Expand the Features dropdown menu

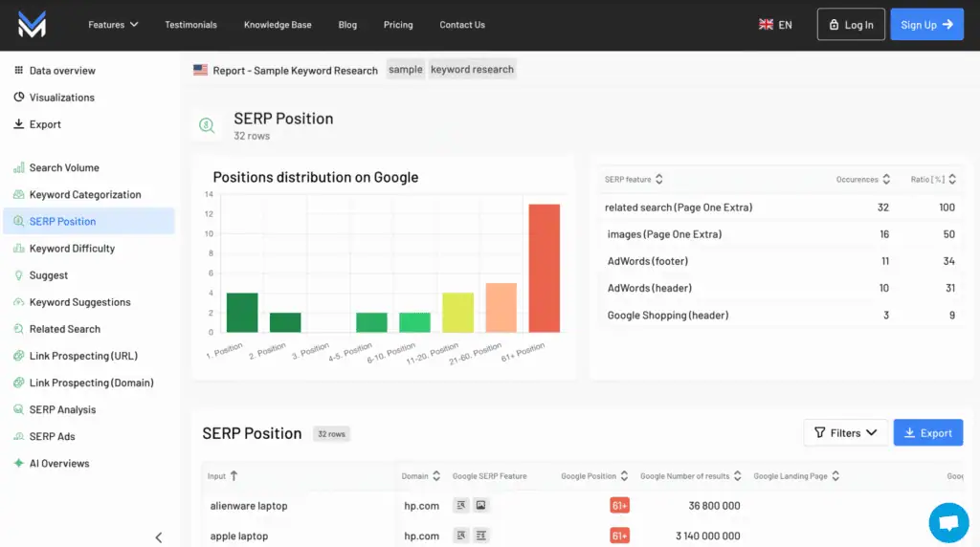(x=113, y=25)
